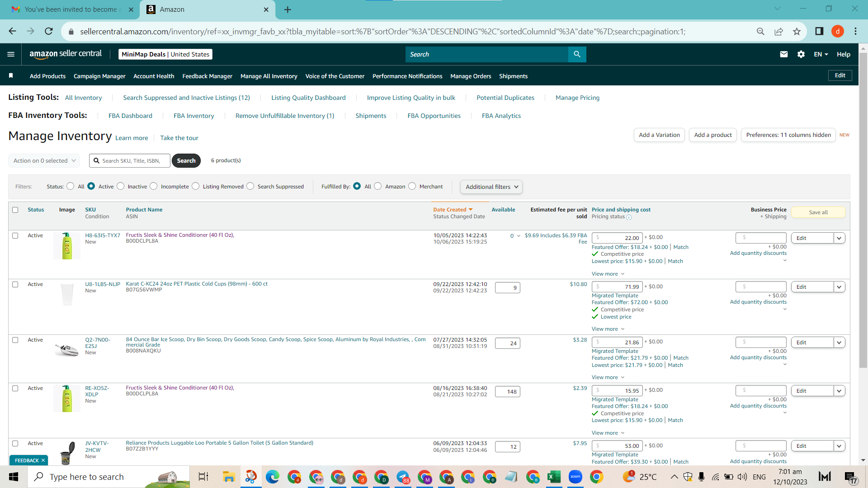Viewport: 868px width, 488px height.
Task: Select the Incomplete status filter
Action: coord(154,186)
